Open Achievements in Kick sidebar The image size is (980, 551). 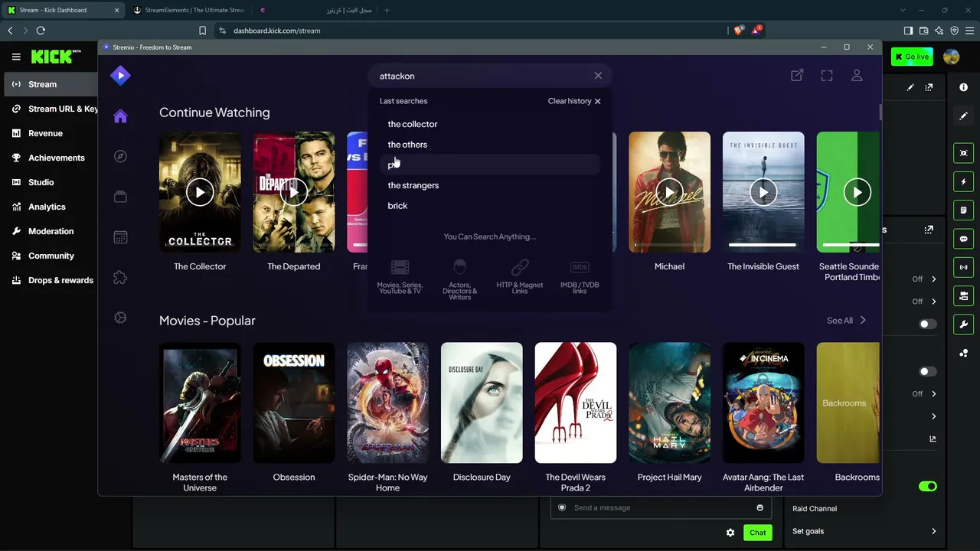pos(50,158)
